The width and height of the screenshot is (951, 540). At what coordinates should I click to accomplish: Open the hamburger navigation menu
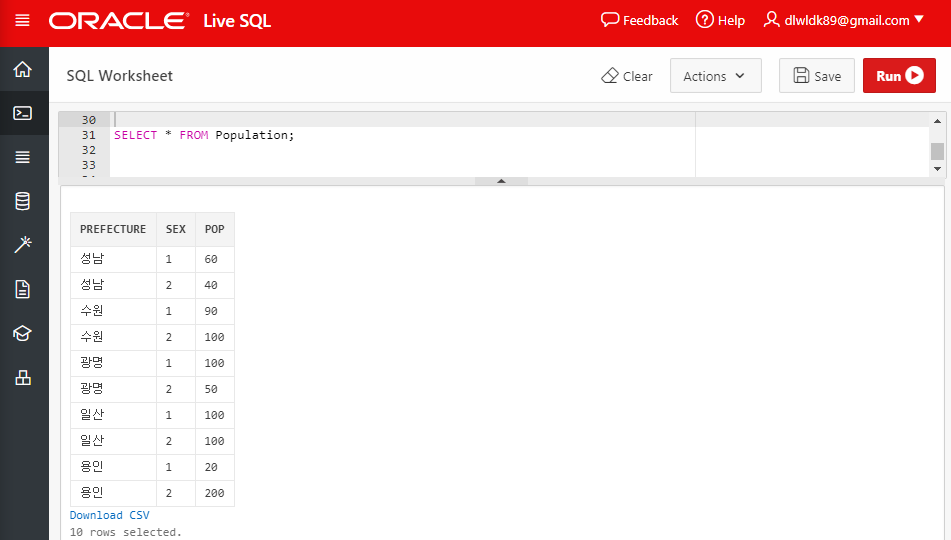[22, 21]
